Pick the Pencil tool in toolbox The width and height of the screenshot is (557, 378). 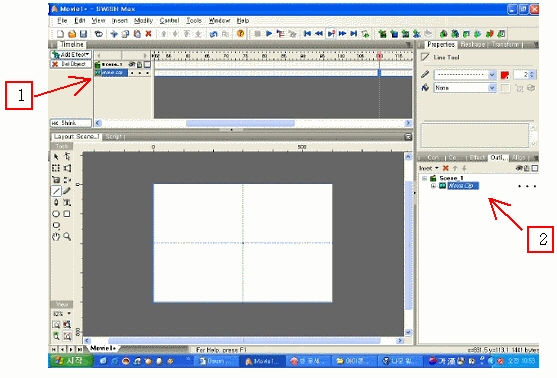[x=67, y=191]
